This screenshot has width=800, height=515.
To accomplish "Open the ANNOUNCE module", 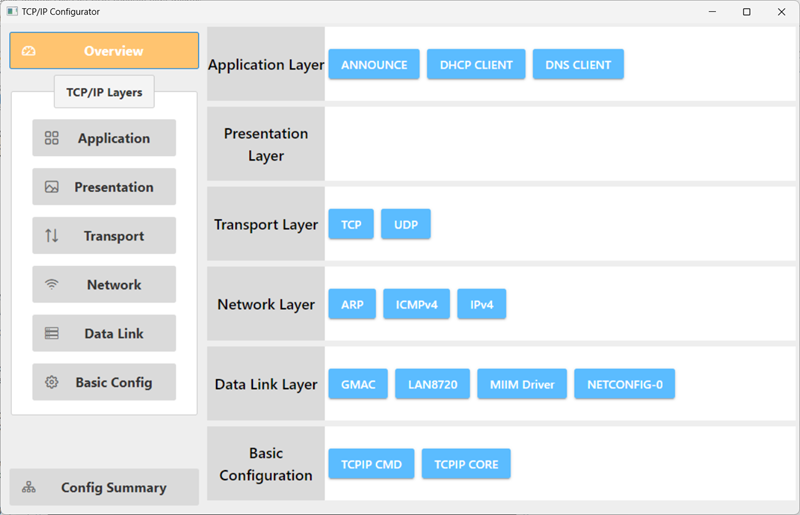I will (374, 64).
